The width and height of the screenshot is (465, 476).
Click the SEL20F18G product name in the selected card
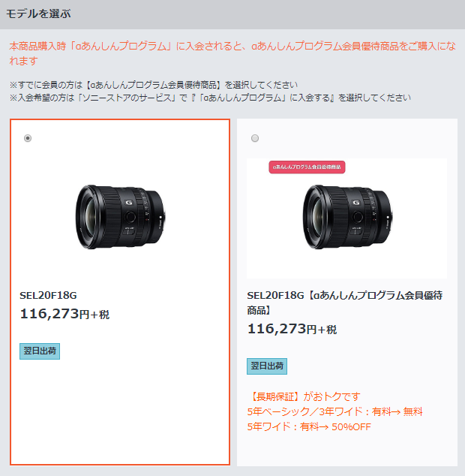click(x=48, y=295)
